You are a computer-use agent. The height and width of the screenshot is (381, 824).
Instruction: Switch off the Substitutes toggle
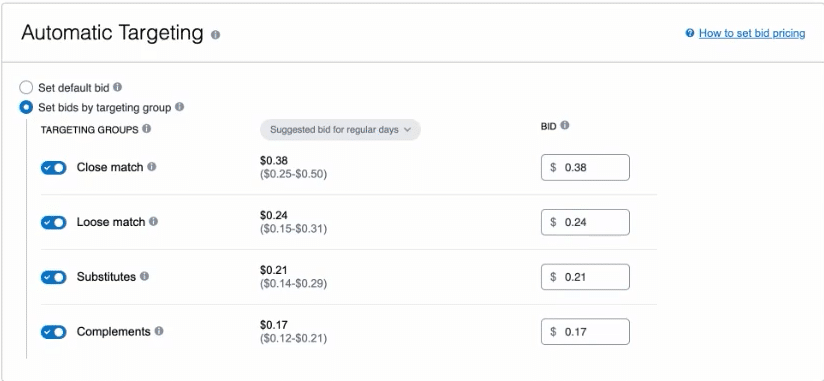[x=54, y=277]
